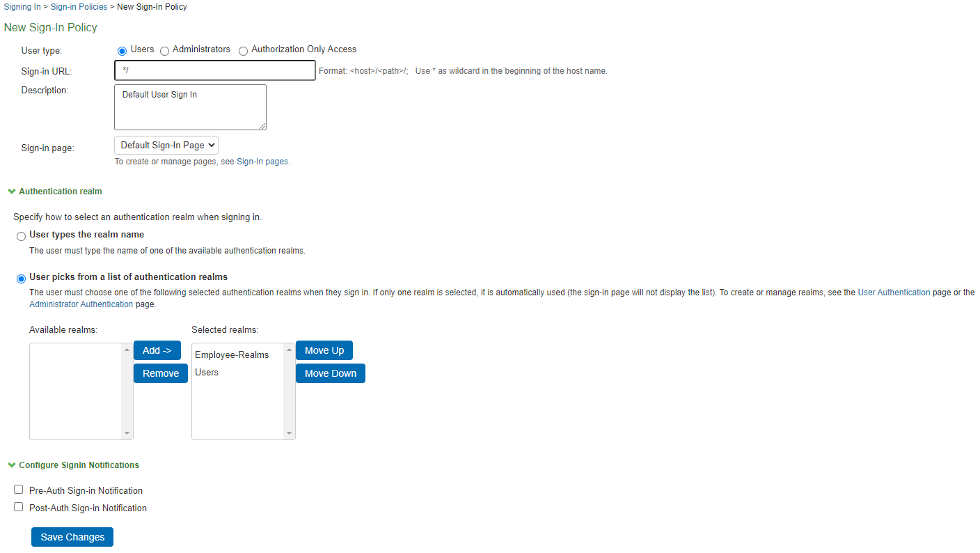The height and width of the screenshot is (553, 980).
Task: Enable Pre-Auth Sign-in Notification
Action: [x=18, y=489]
